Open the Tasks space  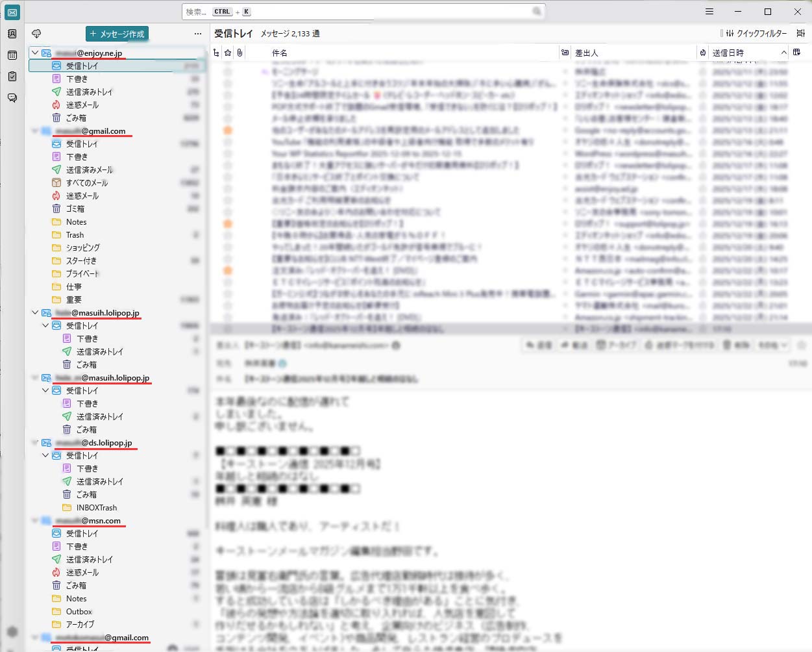pyautogui.click(x=12, y=77)
